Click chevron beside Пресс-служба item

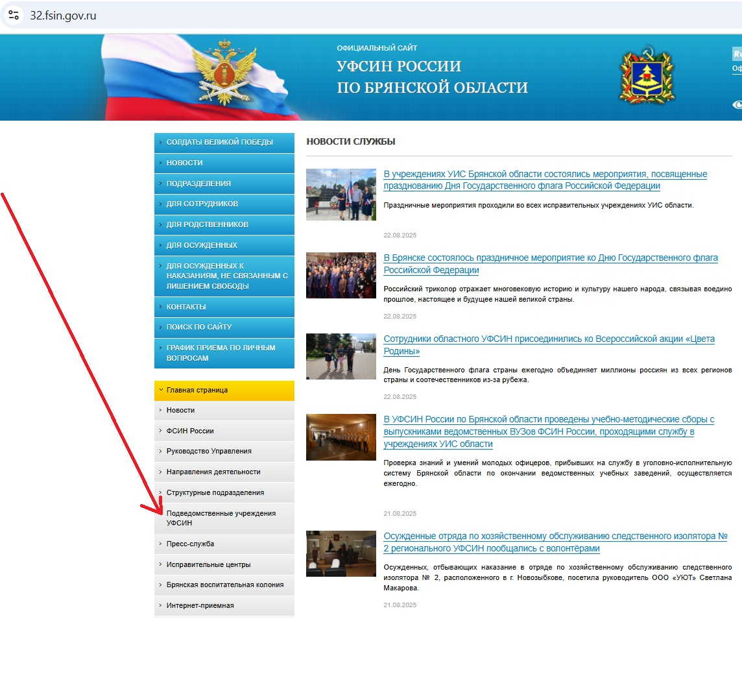[x=160, y=544]
